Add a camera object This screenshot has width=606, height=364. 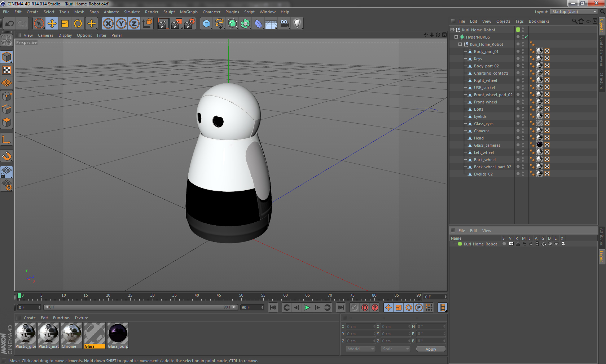point(284,24)
